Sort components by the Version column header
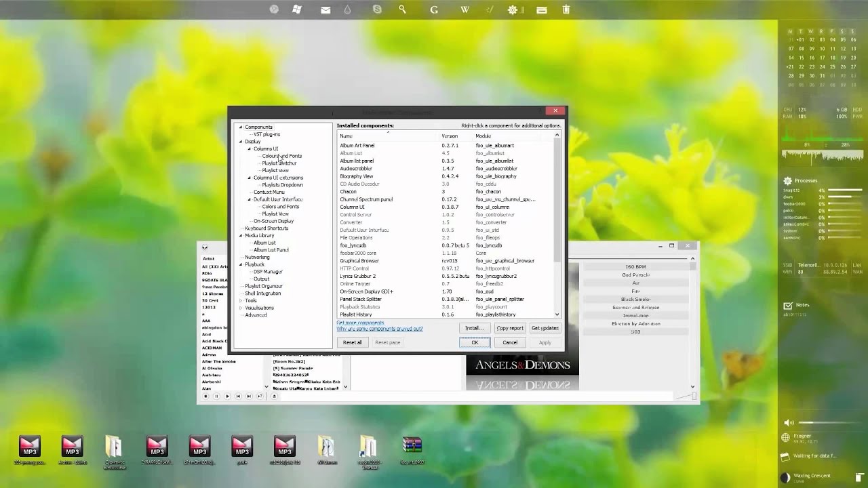This screenshot has height=488, width=868. pos(456,136)
